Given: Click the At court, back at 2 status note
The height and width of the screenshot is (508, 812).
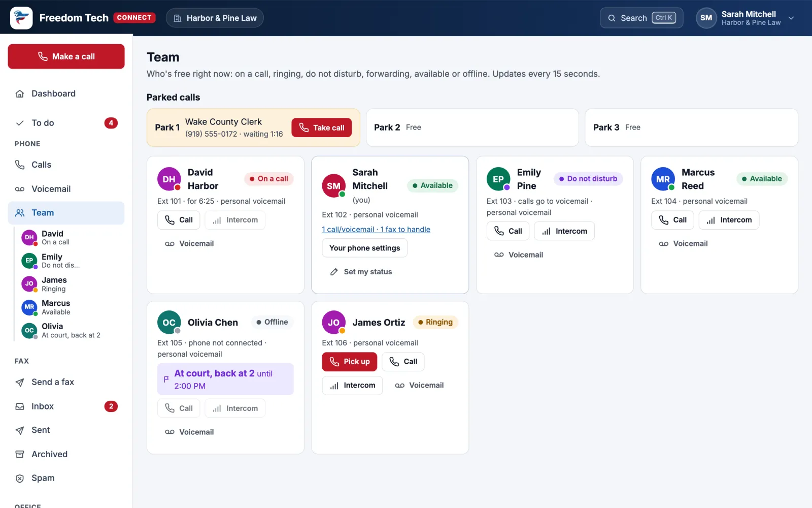Looking at the screenshot, I should (x=225, y=379).
